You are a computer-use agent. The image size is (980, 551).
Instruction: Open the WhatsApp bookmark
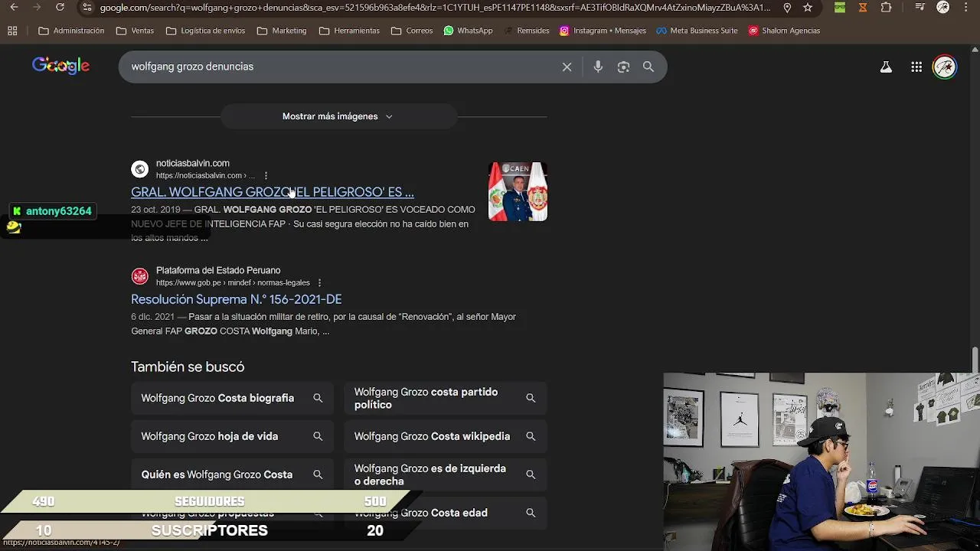click(468, 31)
